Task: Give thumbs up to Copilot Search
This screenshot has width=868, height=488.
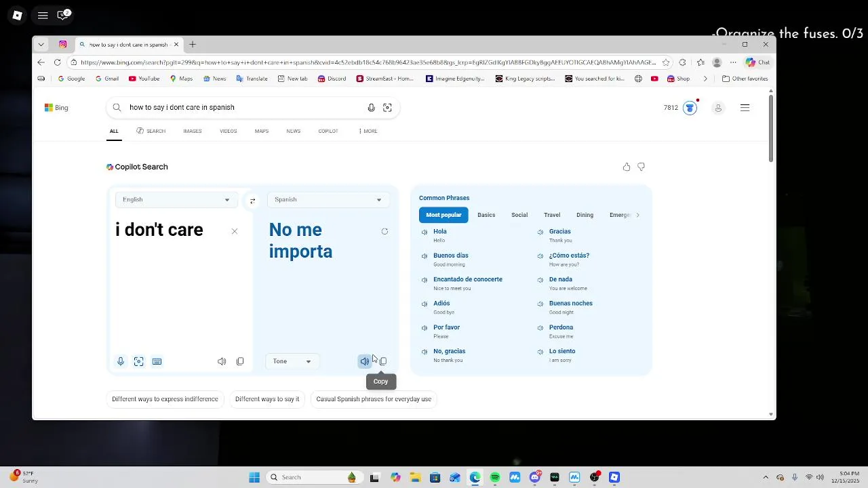Action: pyautogui.click(x=627, y=167)
